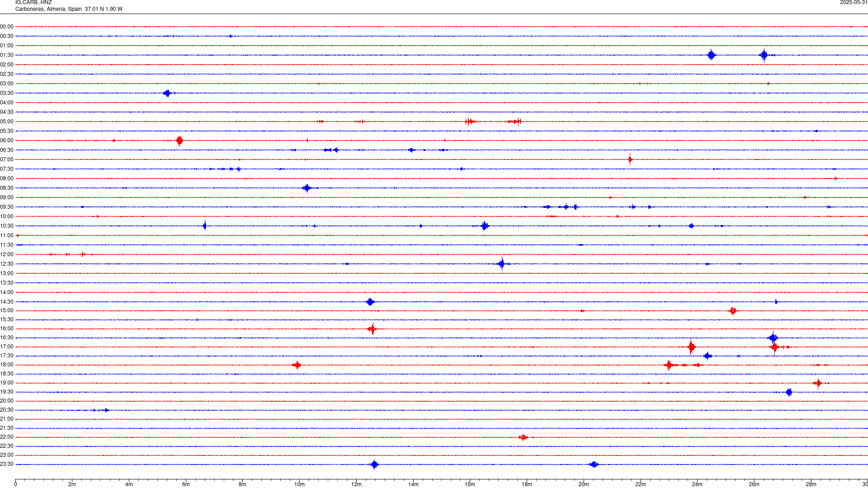Image resolution: width=868 pixels, height=488 pixels.
Task: Click the 14m tick on time axis
Action: pos(413,484)
